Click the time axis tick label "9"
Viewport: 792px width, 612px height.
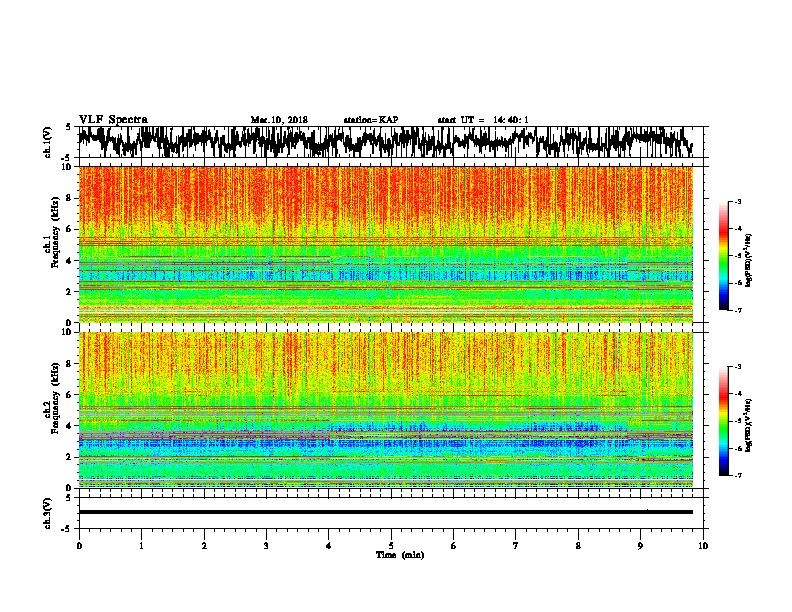click(x=640, y=546)
